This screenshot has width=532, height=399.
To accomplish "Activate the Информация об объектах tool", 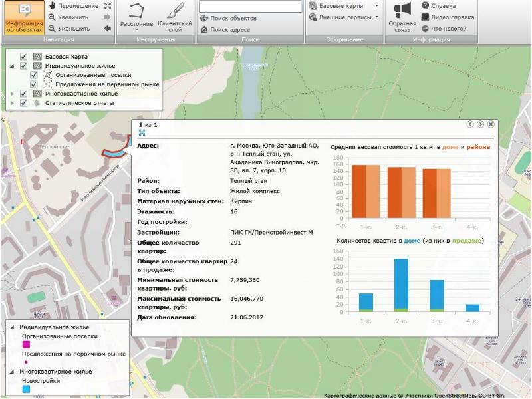I will point(25,18).
